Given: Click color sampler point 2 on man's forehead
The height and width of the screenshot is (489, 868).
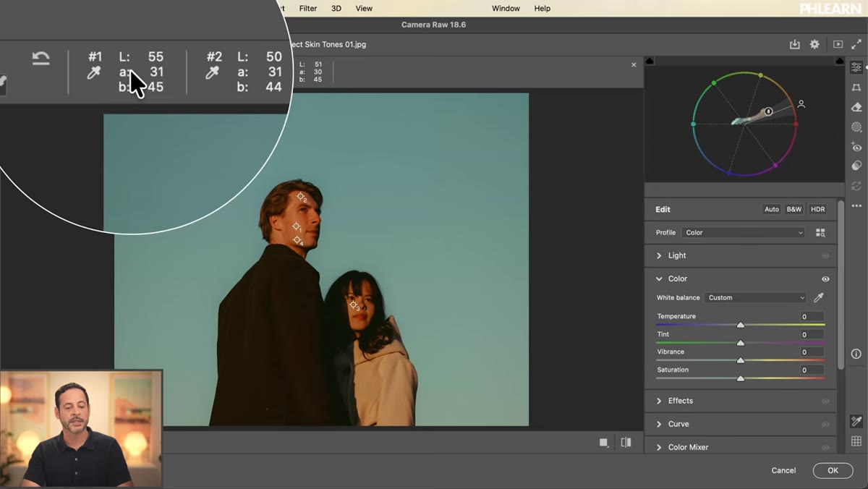Looking at the screenshot, I should [301, 197].
